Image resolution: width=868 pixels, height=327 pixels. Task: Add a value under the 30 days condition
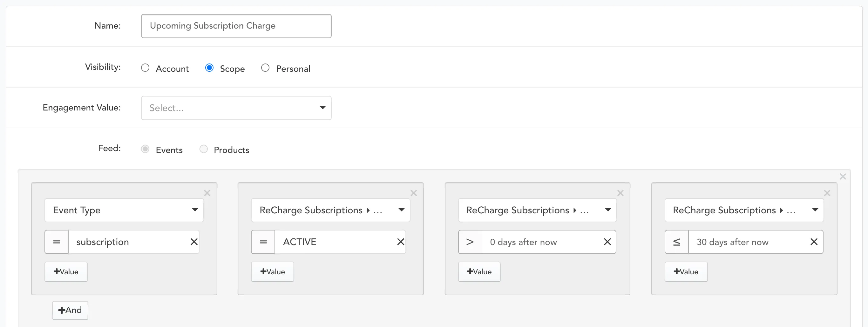[686, 272]
